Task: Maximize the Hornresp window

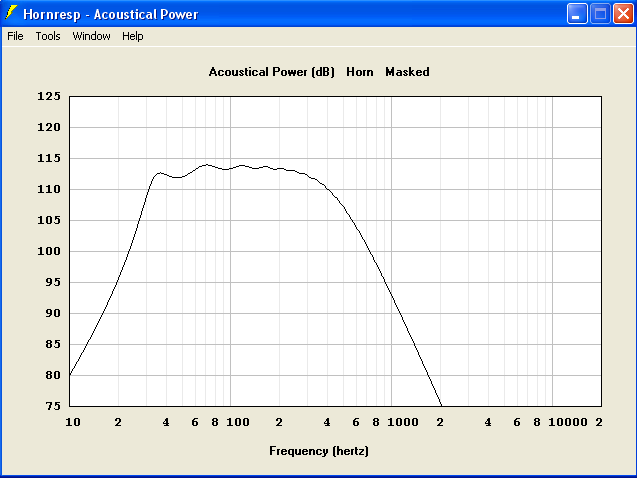Action: pos(600,14)
